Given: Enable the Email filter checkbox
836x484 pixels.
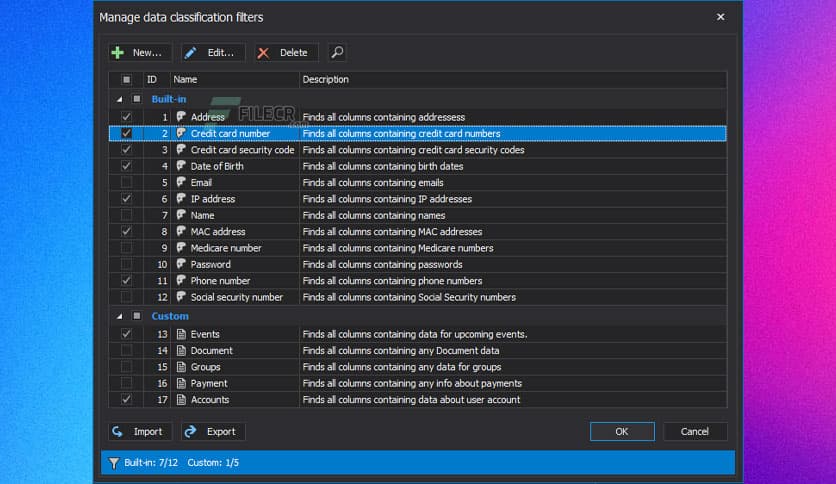Looking at the screenshot, I should click(x=126, y=182).
